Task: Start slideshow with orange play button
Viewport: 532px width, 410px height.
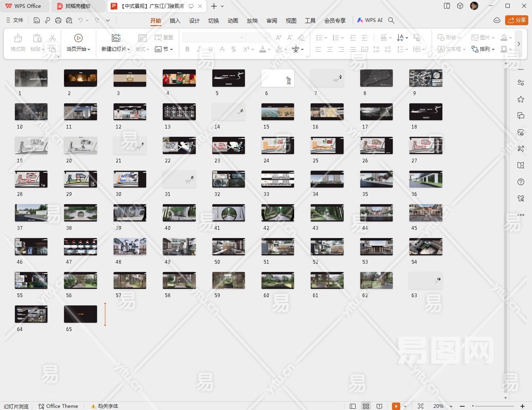Action: tap(396, 406)
